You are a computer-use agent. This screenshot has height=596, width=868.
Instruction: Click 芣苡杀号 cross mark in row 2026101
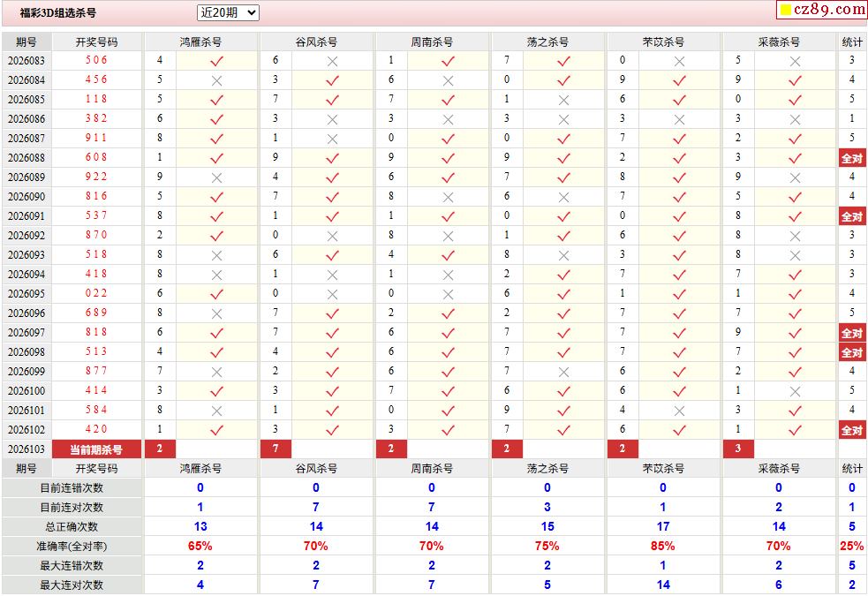coord(679,411)
